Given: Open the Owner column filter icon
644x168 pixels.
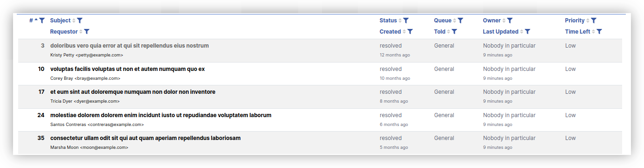Looking at the screenshot, I should point(510,21).
